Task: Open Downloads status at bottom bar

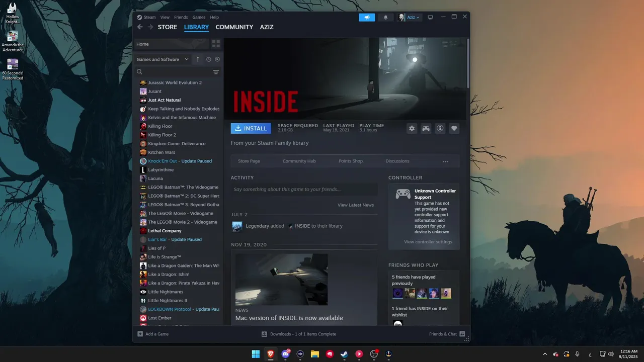Action: pos(299,334)
